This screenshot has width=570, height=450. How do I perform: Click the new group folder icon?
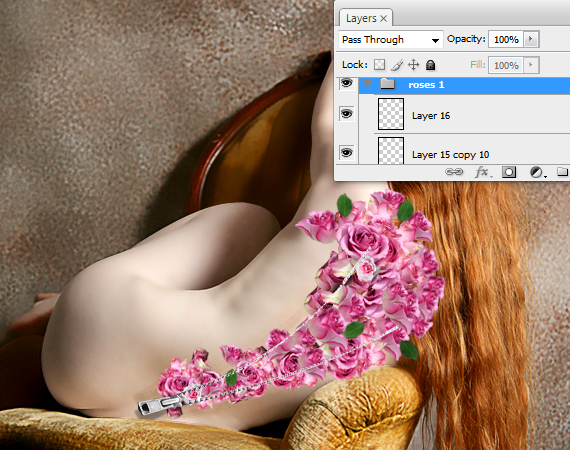[x=563, y=171]
